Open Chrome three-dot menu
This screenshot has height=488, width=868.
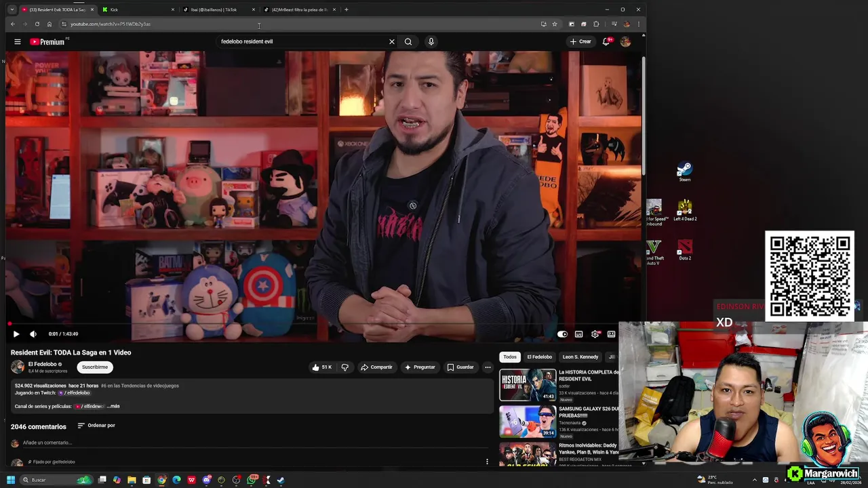coord(638,24)
